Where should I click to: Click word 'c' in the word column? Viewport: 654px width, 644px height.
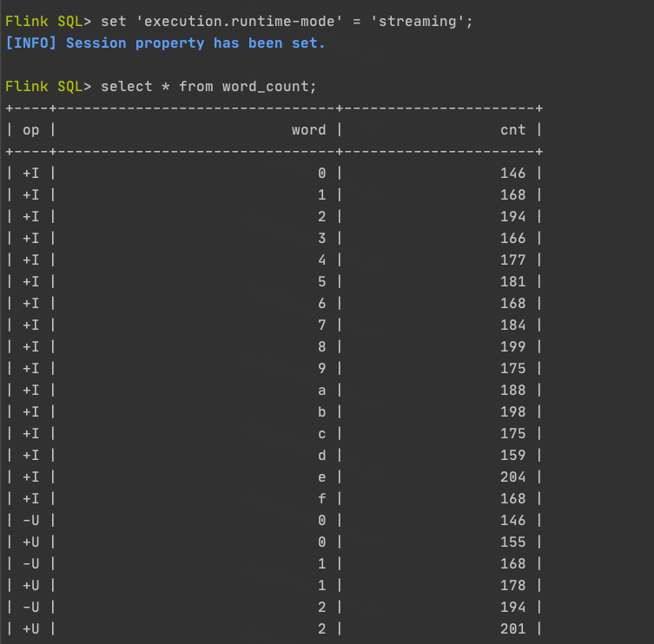(x=321, y=433)
